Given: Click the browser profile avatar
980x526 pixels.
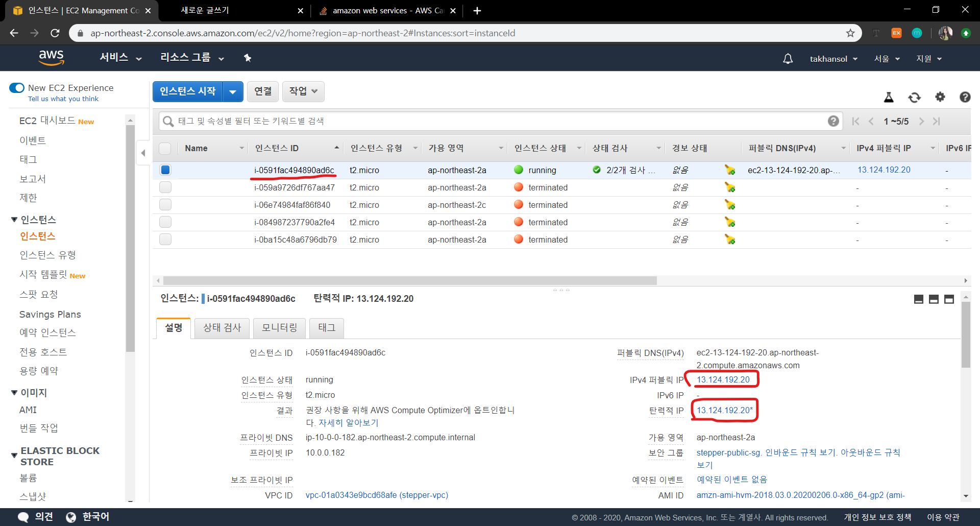Looking at the screenshot, I should tap(945, 33).
